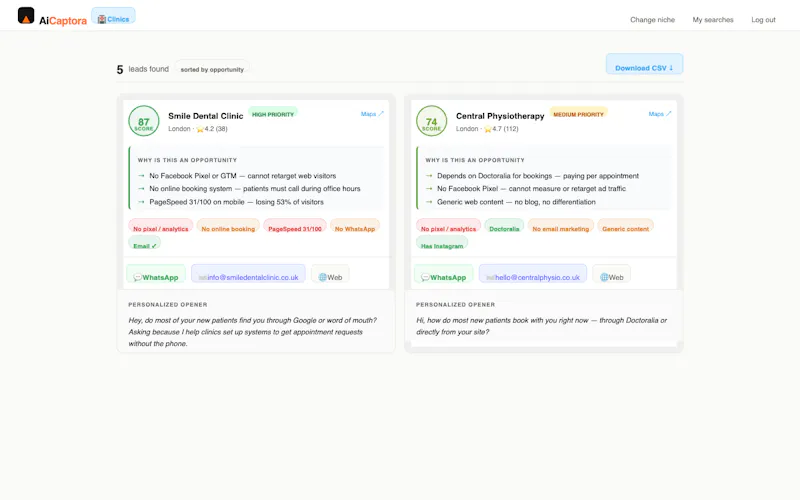Click the Generic content tag

click(626, 228)
